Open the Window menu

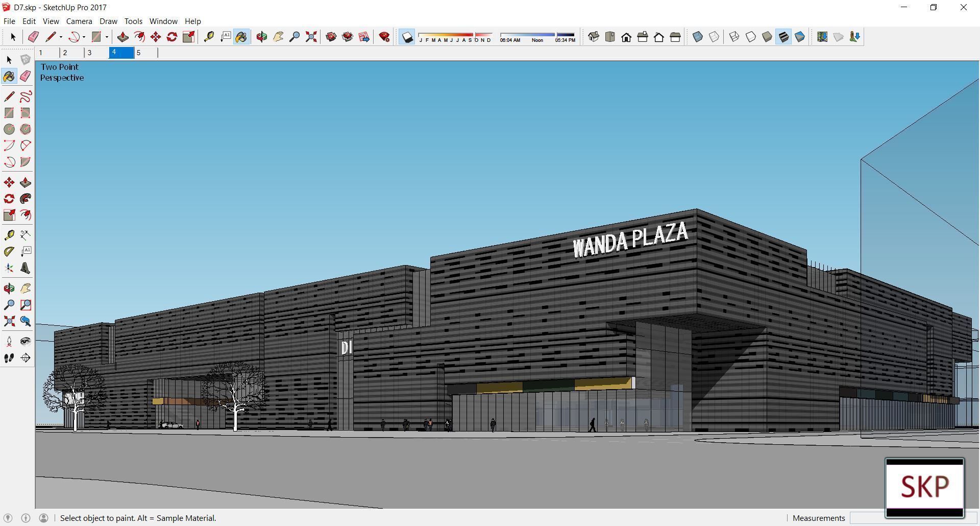(x=163, y=21)
